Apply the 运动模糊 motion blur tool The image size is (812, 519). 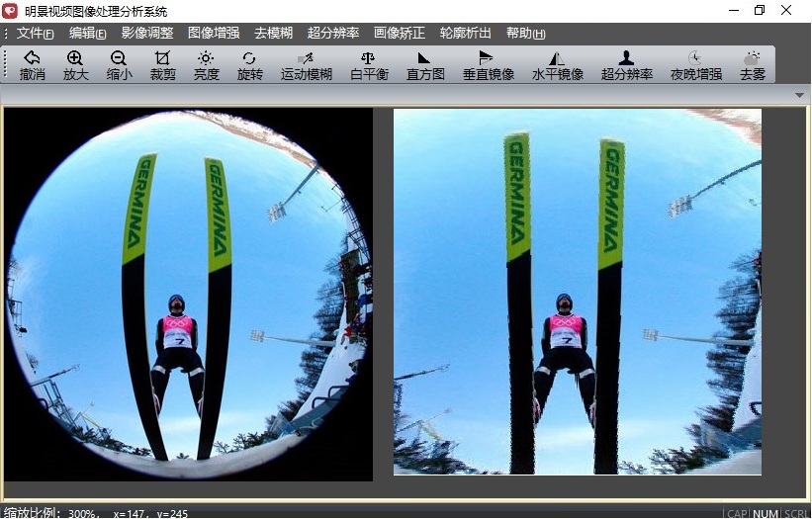pos(306,65)
